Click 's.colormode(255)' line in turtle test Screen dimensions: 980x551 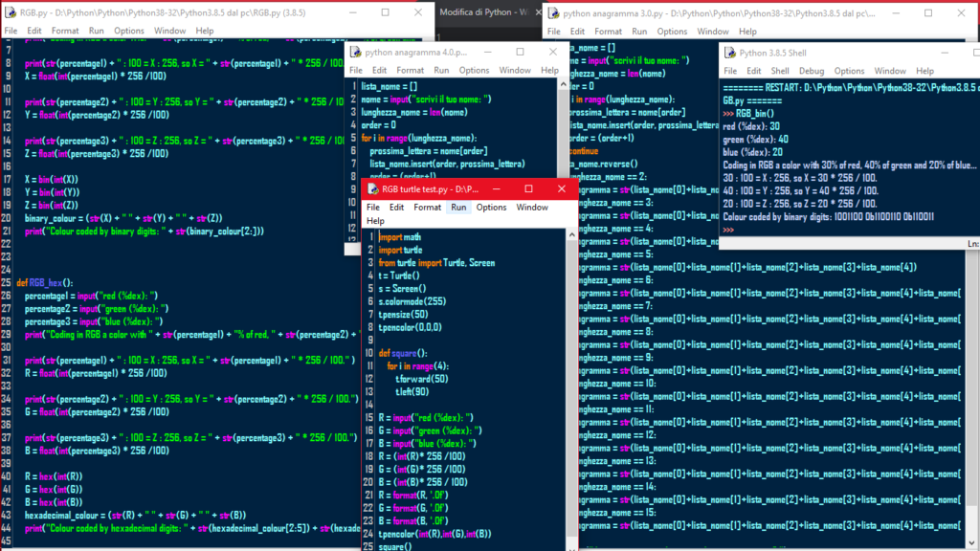[x=412, y=301]
